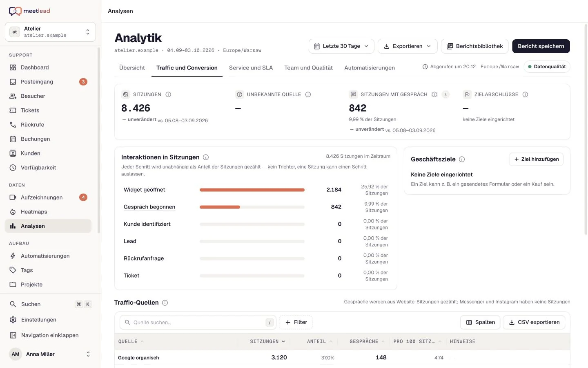588x368 pixels.
Task: Sort table by Quelle column header
Action: tap(131, 341)
